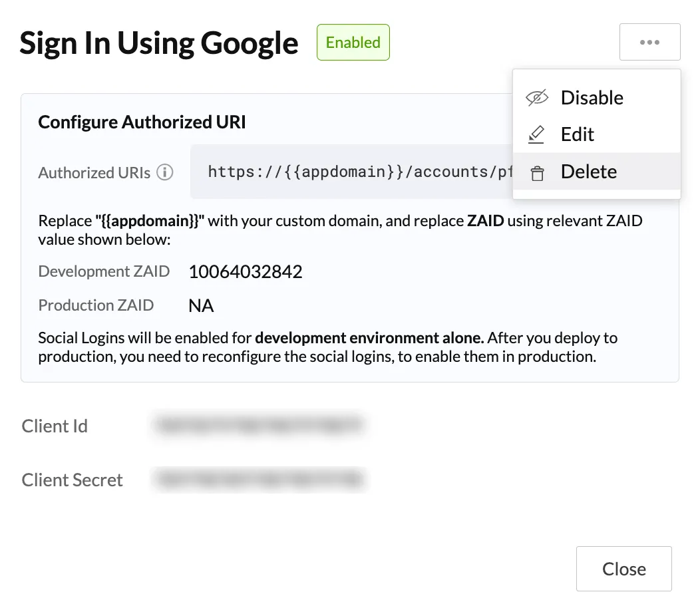Click the Development ZAID label
Viewport: 700px width, 608px height.
104,271
